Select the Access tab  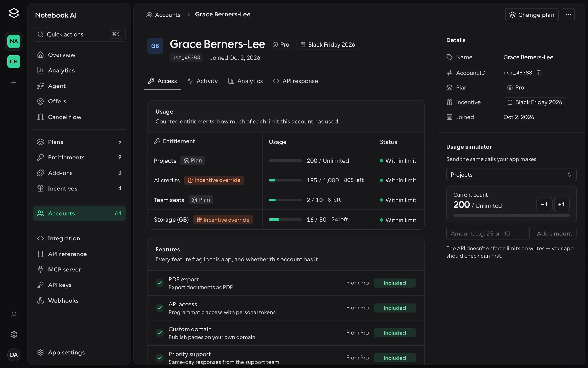click(x=162, y=81)
